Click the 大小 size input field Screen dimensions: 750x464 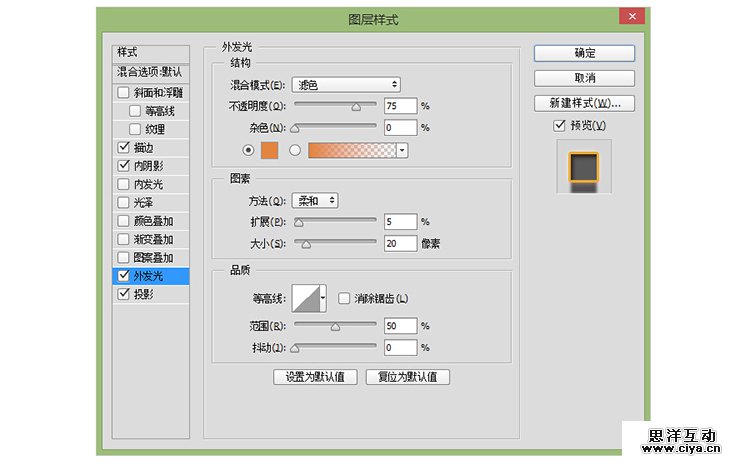400,243
